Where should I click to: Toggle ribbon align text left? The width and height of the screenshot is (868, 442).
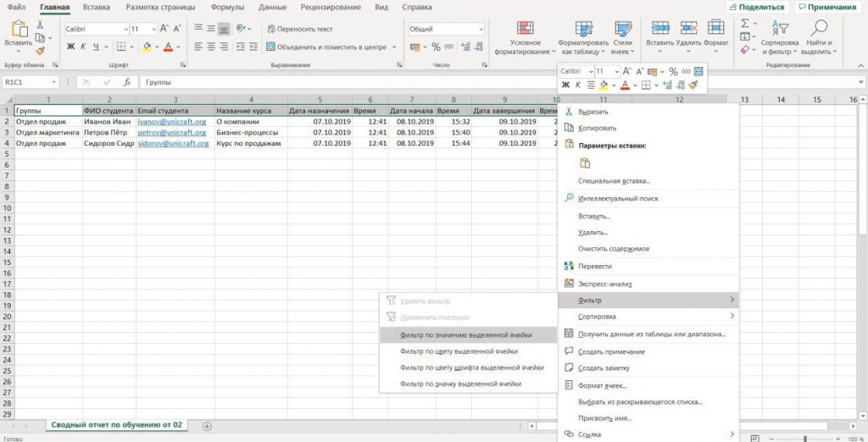click(x=198, y=47)
